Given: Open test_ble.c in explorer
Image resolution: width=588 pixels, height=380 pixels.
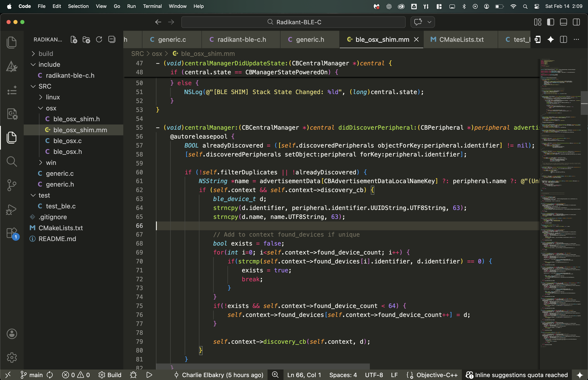Looking at the screenshot, I should pyautogui.click(x=74, y=206).
